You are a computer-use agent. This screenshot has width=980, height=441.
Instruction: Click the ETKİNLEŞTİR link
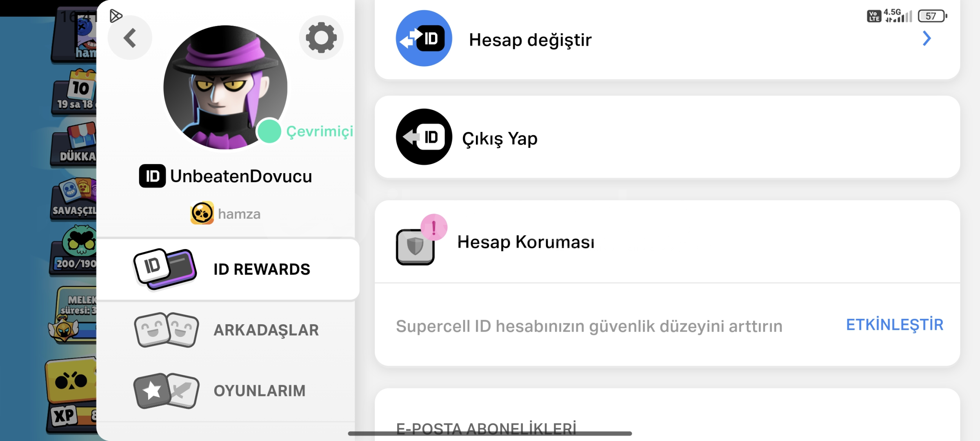895,325
